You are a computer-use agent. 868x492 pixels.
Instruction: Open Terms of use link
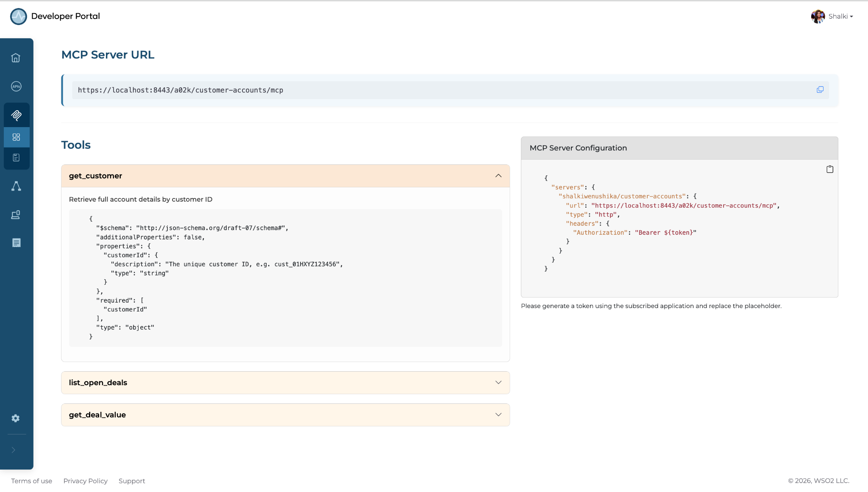click(x=31, y=481)
